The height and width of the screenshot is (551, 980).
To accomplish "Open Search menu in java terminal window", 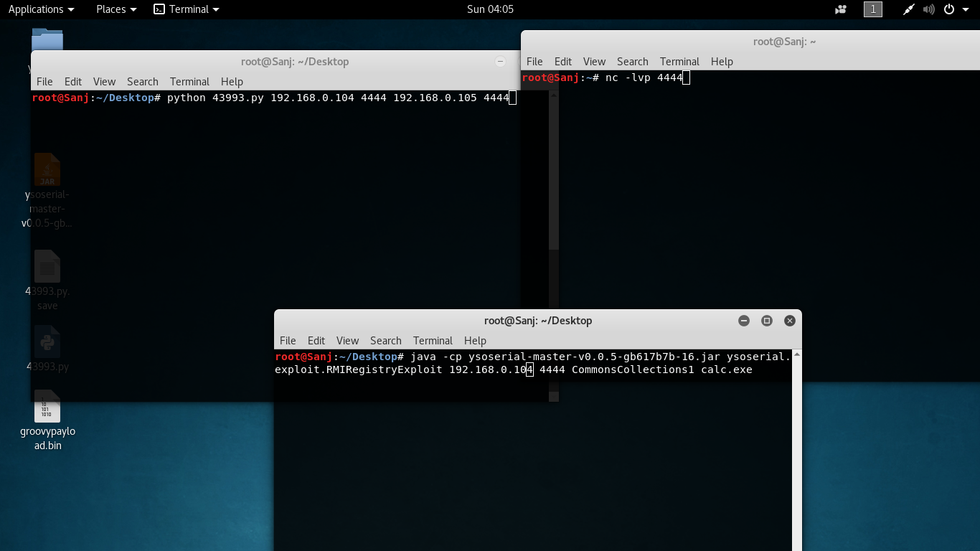I will point(385,341).
